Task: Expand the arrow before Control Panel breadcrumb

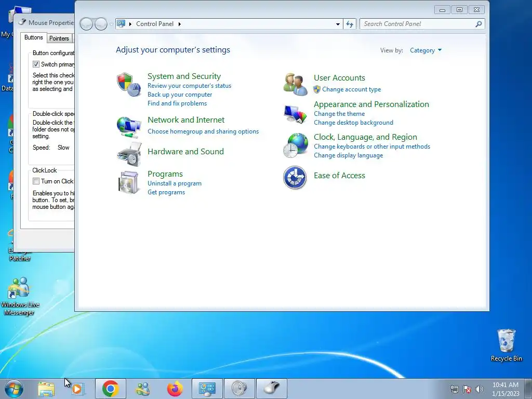Action: pos(130,24)
